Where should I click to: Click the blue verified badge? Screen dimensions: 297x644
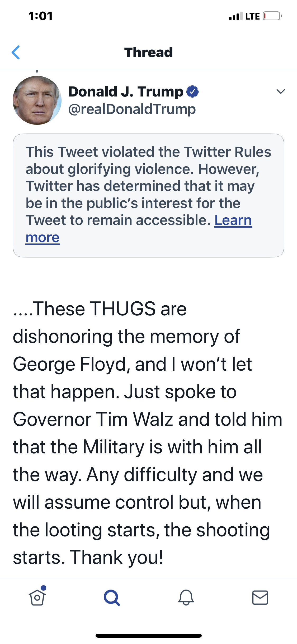click(192, 92)
